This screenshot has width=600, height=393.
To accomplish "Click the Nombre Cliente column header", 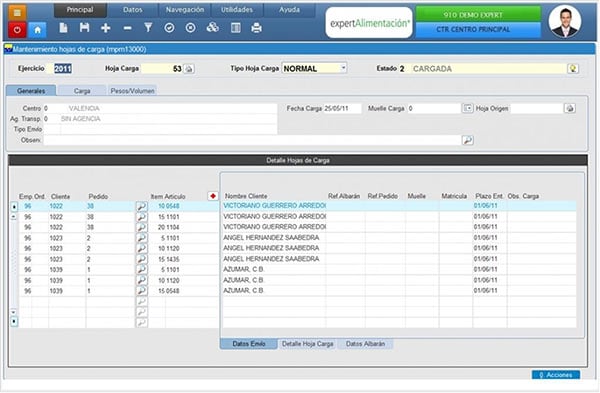I will 246,196.
